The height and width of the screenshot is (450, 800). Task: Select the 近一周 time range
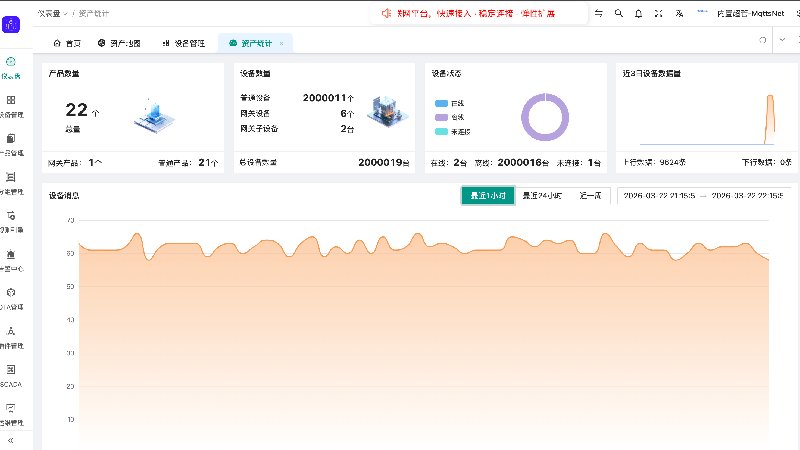coord(590,195)
